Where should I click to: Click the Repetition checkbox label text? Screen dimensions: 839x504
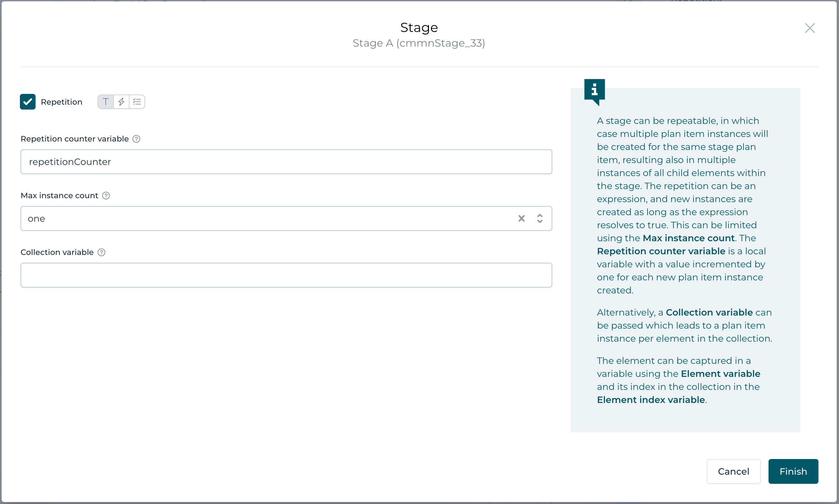coord(62,102)
